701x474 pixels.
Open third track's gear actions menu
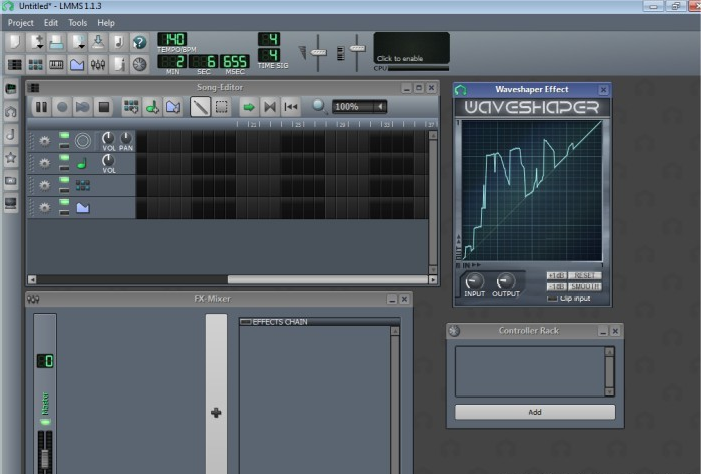click(x=44, y=185)
